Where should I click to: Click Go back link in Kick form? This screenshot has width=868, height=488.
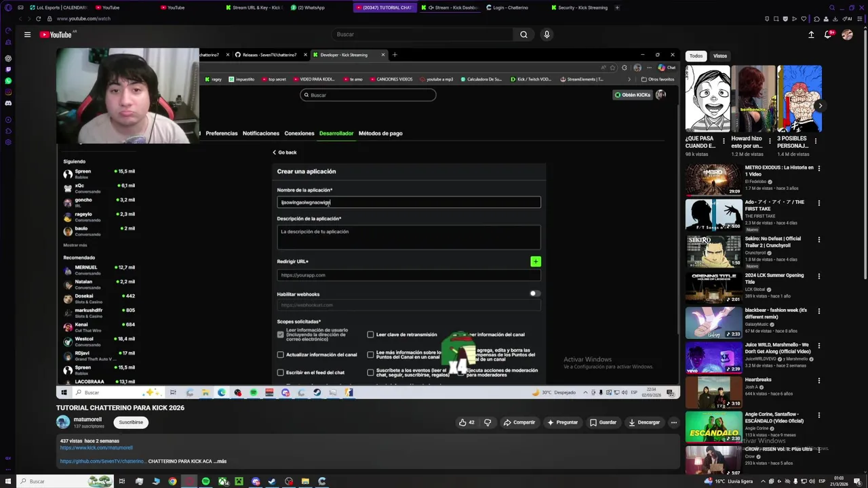(285, 152)
